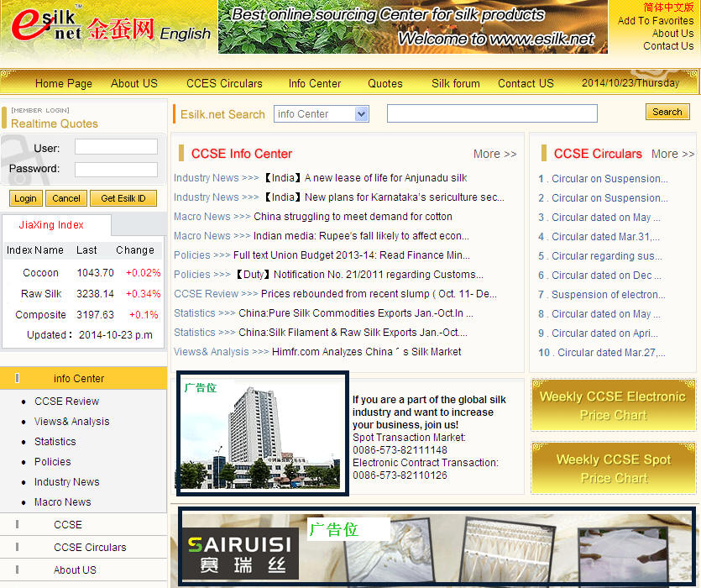Open Weekly CCSE Spot Price Chart
The height and width of the screenshot is (588, 701).
(613, 469)
